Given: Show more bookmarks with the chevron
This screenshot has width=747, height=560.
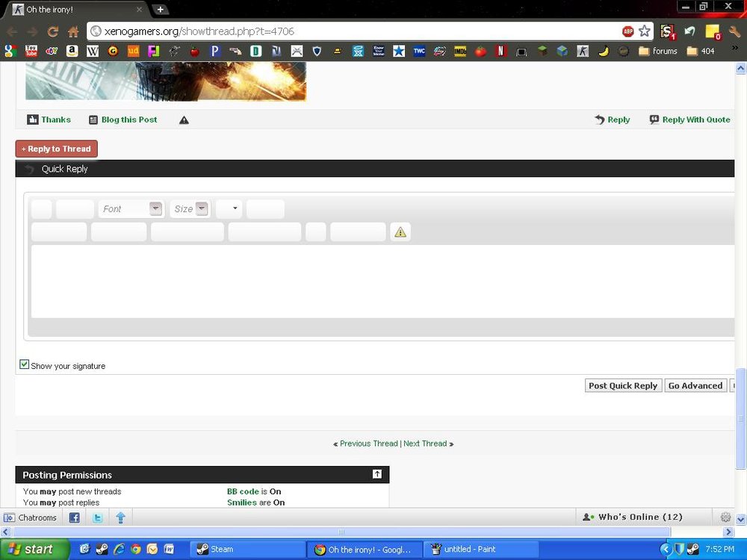Looking at the screenshot, I should (735, 48).
